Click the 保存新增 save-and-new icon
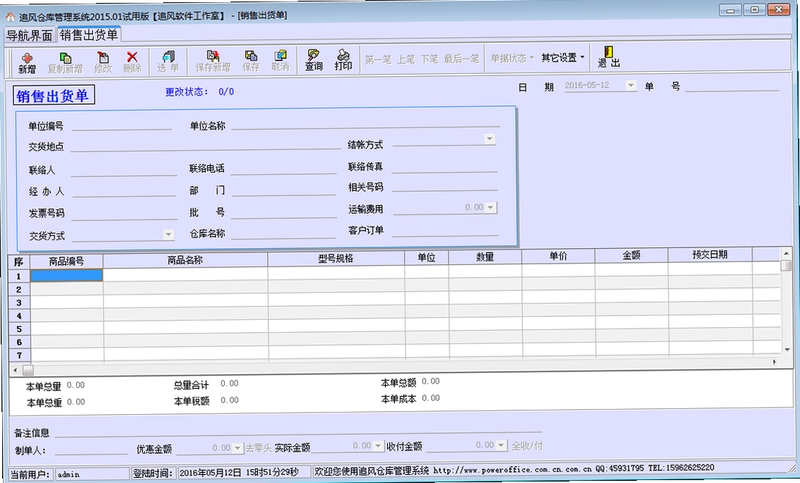Image resolution: width=800 pixels, height=483 pixels. click(213, 61)
